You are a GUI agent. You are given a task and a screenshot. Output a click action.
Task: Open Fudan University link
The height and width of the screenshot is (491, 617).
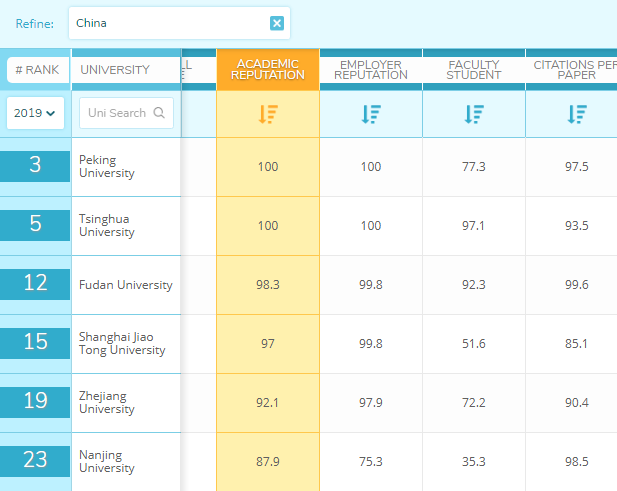point(126,284)
